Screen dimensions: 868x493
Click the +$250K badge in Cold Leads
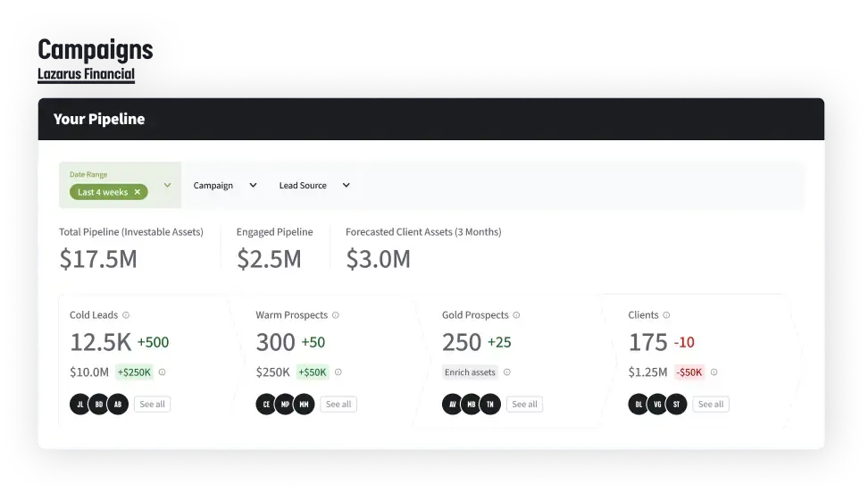[x=134, y=372]
